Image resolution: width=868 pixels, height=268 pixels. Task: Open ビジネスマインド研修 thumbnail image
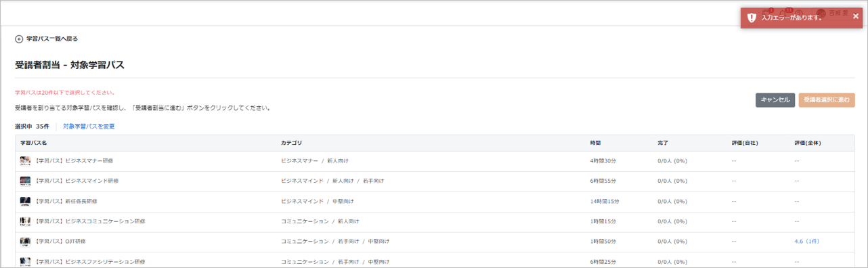[25, 181]
